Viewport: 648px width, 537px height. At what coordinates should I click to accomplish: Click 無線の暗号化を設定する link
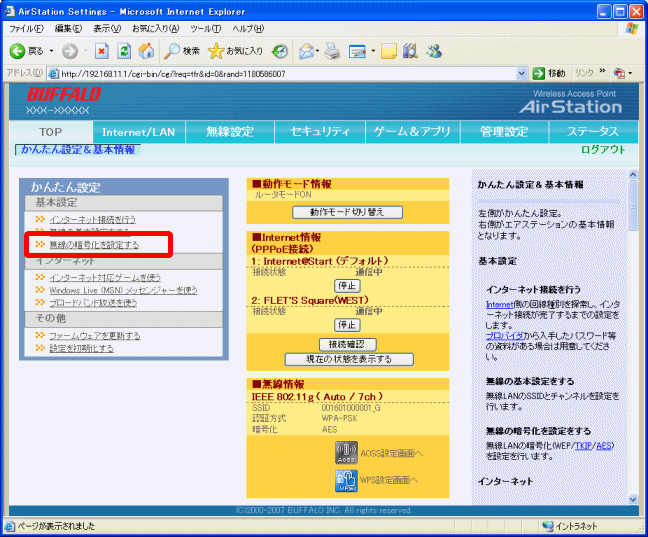click(94, 245)
